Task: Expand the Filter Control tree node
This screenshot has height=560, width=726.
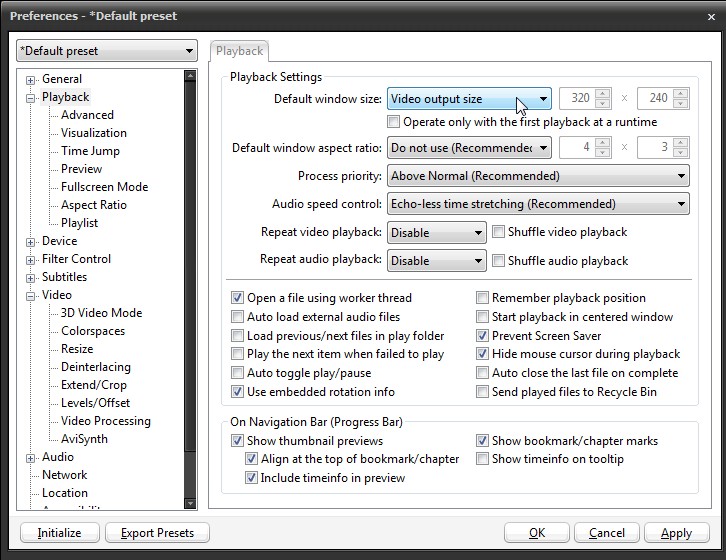Action: coord(31,260)
